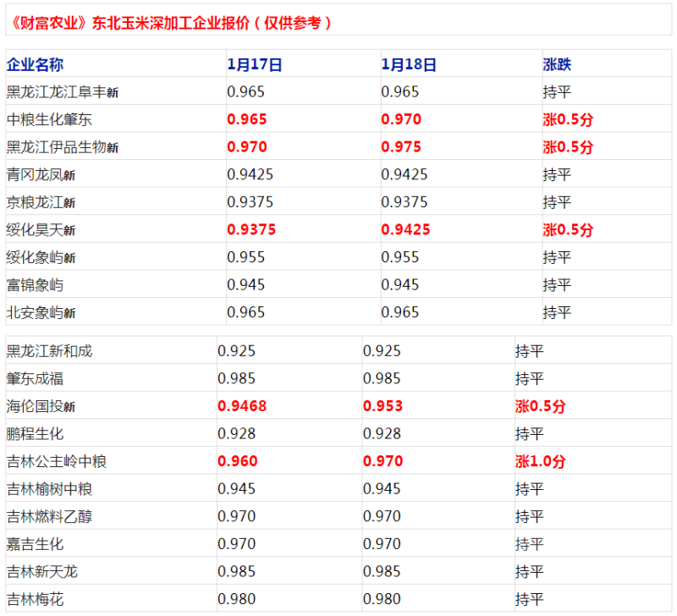This screenshot has height=616, width=677.
Task: Select the 1月17日 column header
Action: 255,64
